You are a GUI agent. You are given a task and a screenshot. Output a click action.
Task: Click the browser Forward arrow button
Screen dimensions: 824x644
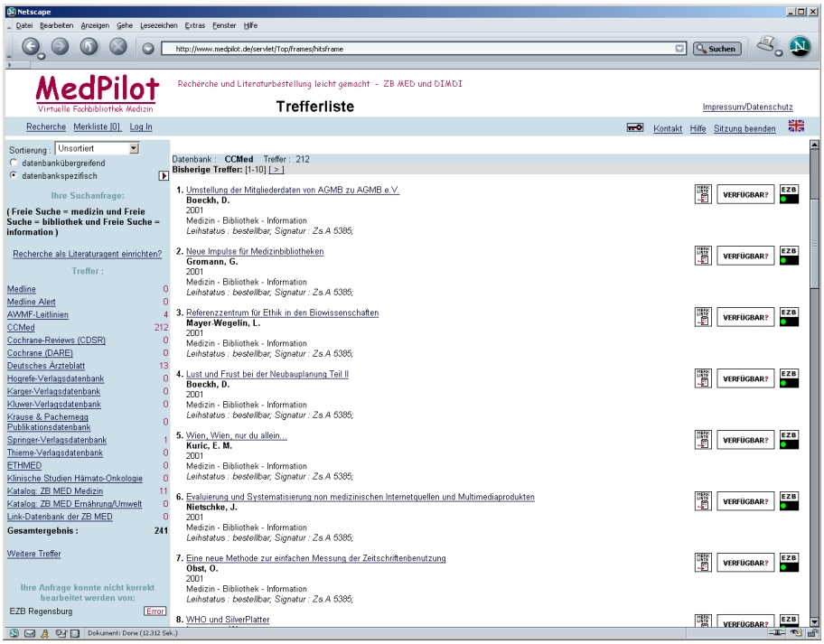click(60, 47)
